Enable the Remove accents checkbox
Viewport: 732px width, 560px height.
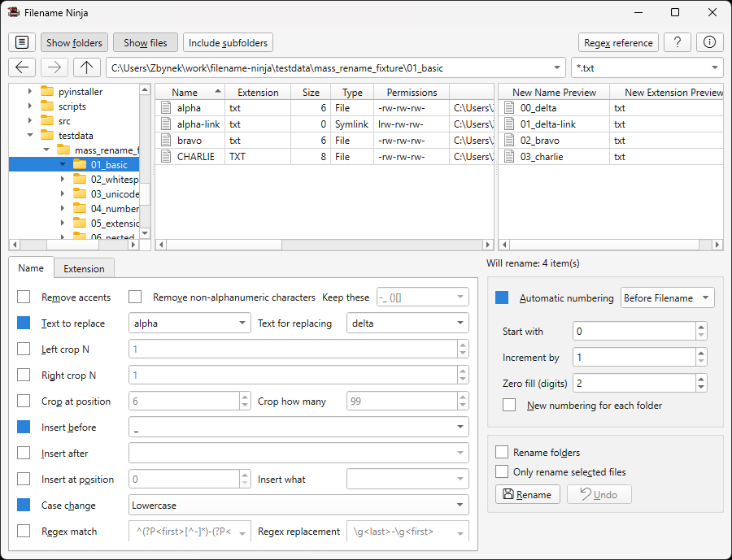23,297
